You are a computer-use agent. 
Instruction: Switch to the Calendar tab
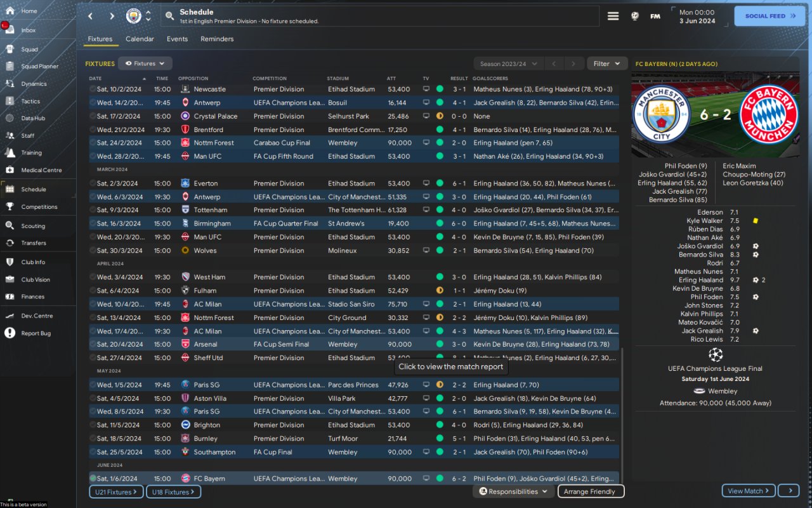tap(140, 39)
